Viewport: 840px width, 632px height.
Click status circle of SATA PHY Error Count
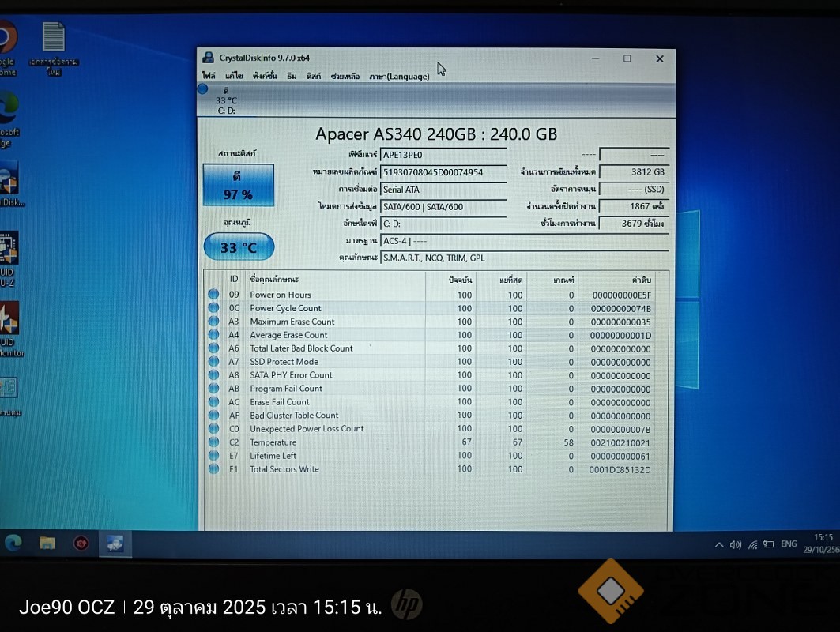pyautogui.click(x=213, y=374)
